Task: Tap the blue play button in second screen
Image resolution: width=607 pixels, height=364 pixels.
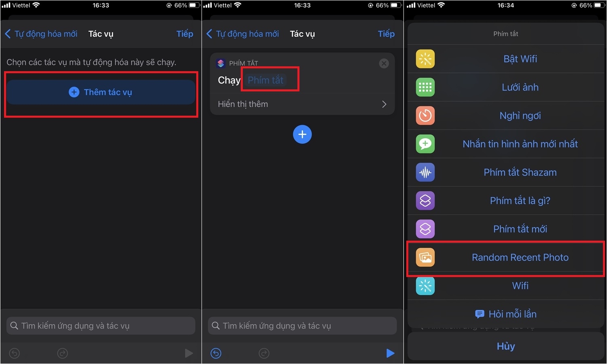Action: [390, 353]
